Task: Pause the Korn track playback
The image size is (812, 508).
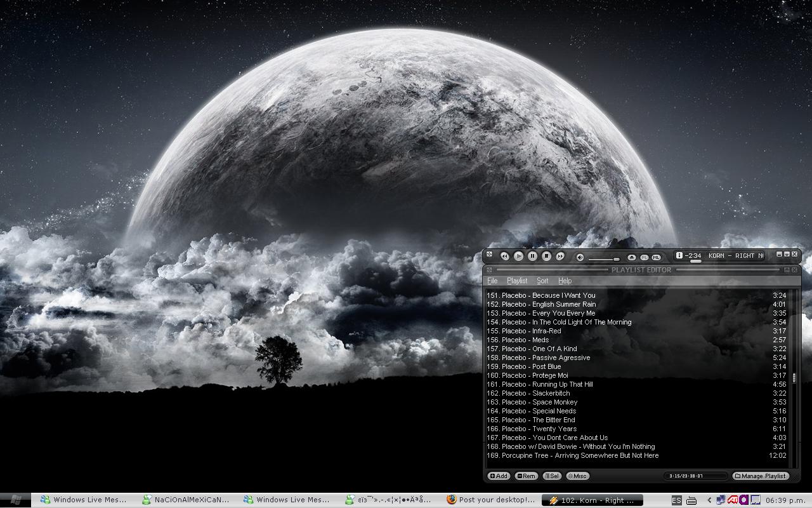Action: 532,256
